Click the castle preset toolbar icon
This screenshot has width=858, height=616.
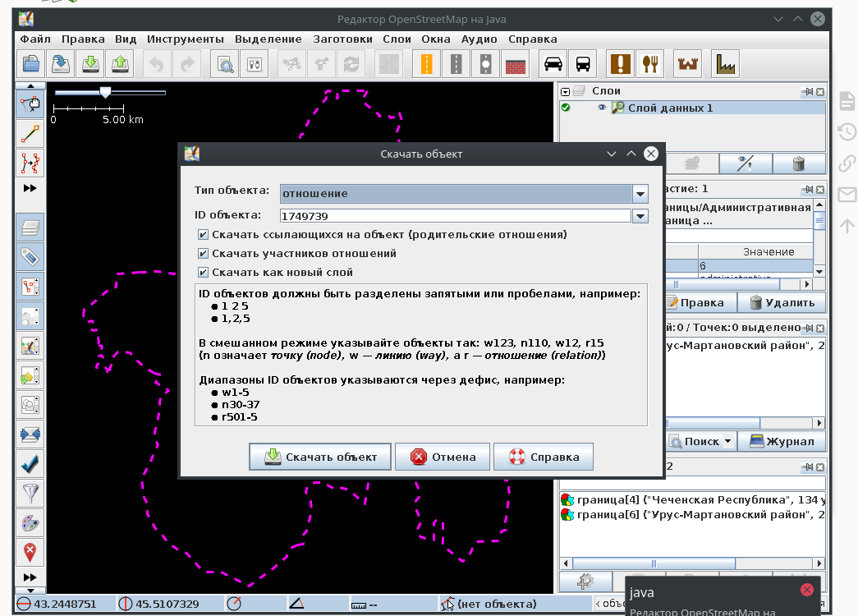point(686,63)
